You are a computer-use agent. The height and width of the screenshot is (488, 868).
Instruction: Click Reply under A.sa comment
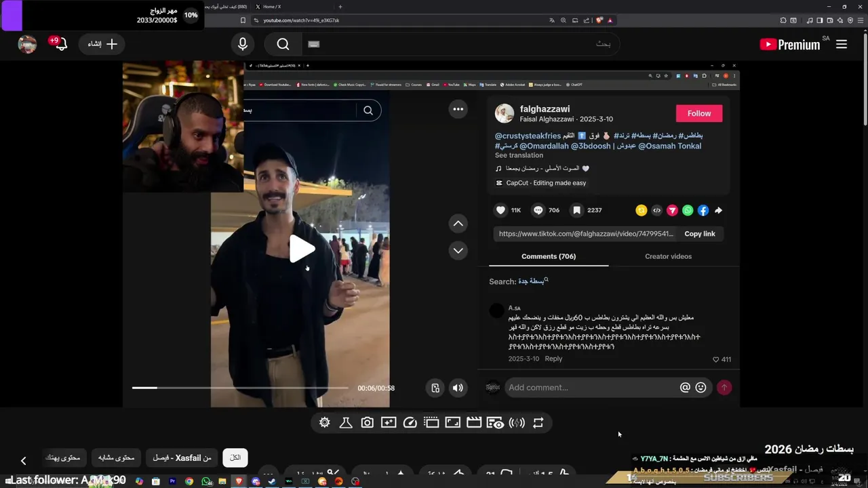tap(553, 359)
